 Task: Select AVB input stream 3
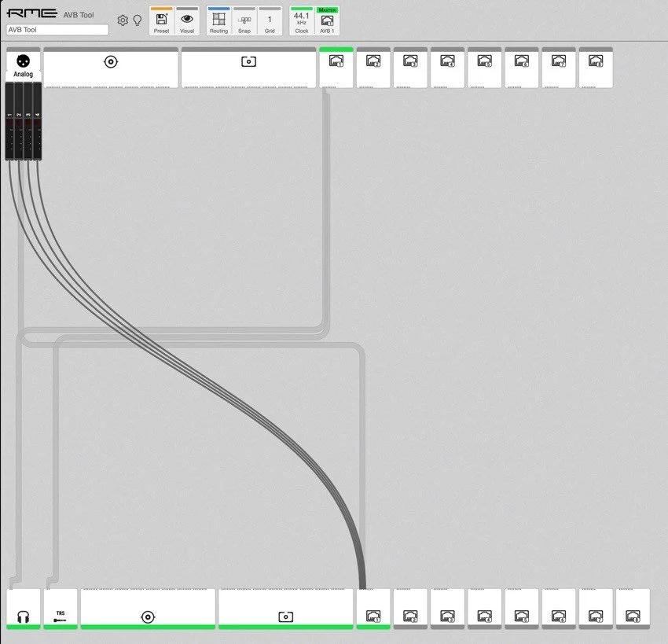(410, 68)
